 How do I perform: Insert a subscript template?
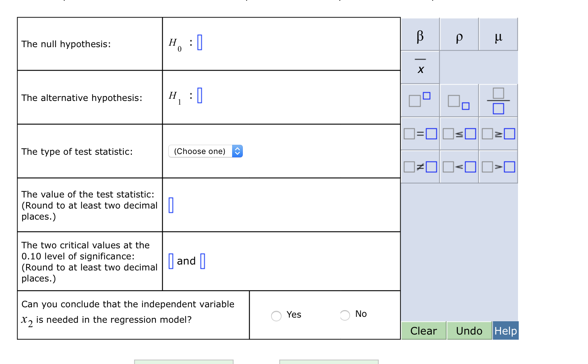[x=459, y=100]
